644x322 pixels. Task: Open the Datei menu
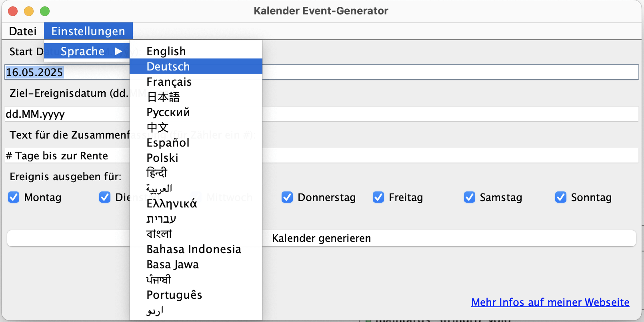click(23, 31)
